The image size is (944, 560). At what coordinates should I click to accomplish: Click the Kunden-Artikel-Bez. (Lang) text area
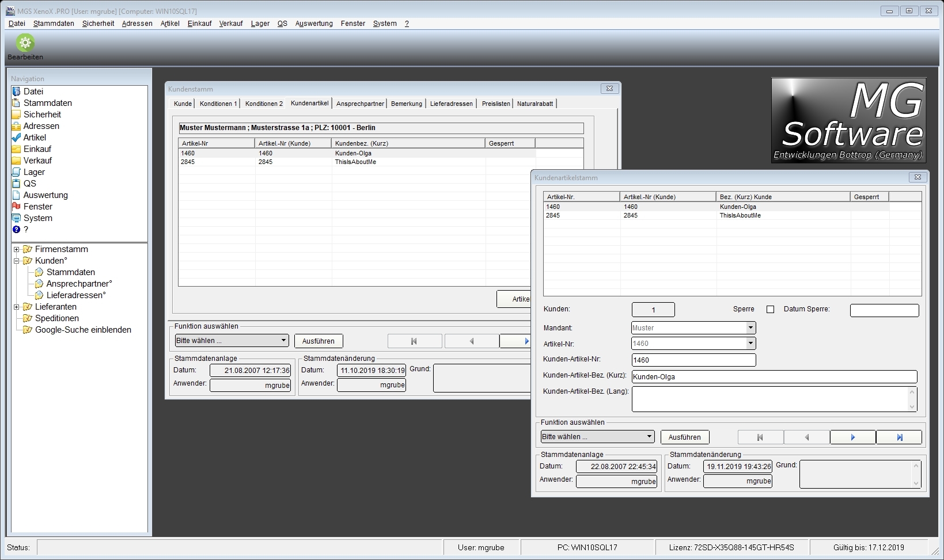click(774, 399)
